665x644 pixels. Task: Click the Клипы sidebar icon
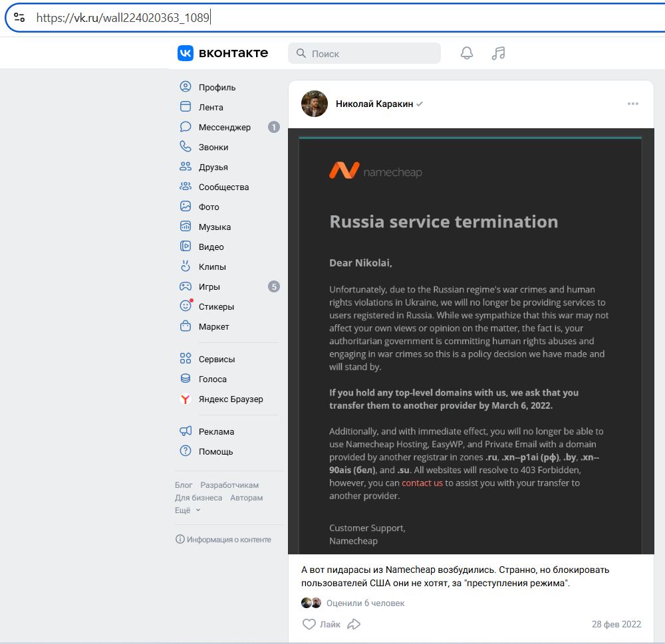point(186,267)
